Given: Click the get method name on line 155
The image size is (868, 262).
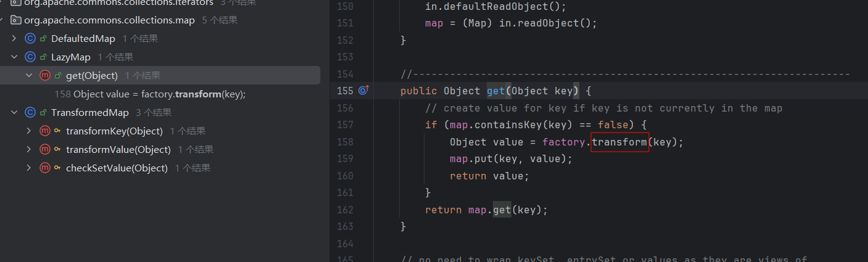Looking at the screenshot, I should pyautogui.click(x=495, y=91).
